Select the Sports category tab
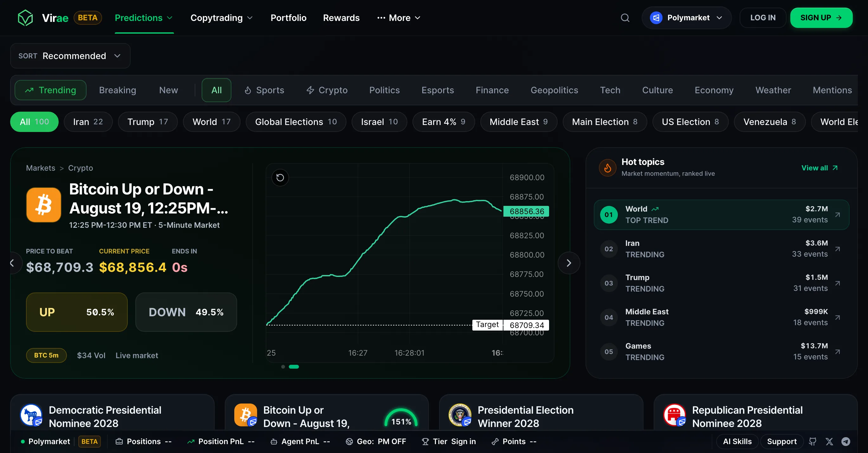Screen dimensions: 868x453 (x=264, y=90)
